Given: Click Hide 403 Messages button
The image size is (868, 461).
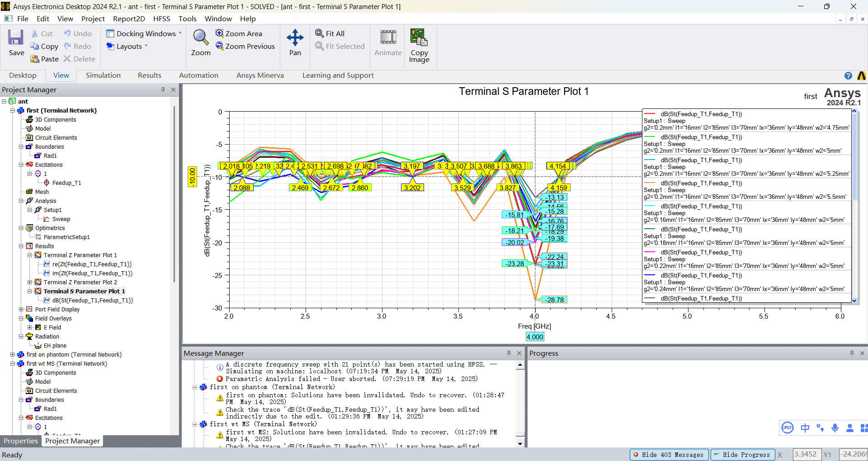Looking at the screenshot, I should 669,455.
